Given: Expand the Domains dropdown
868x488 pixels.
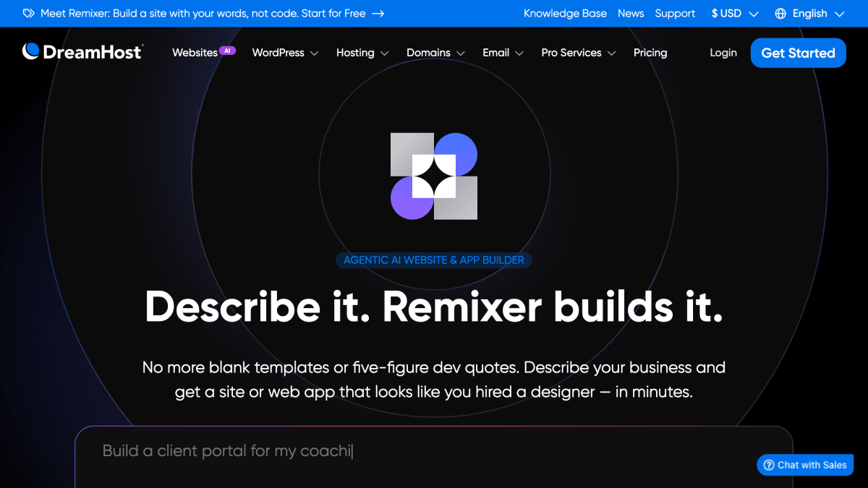Looking at the screenshot, I should tap(435, 53).
